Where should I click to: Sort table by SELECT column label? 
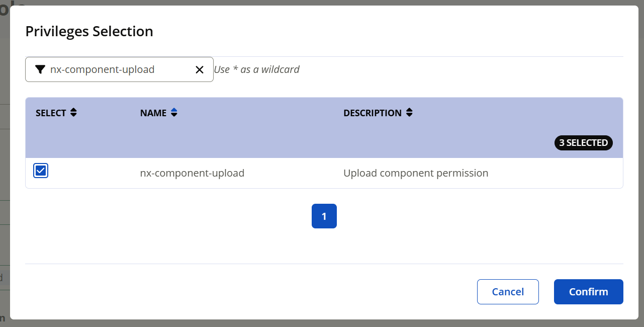coord(51,113)
